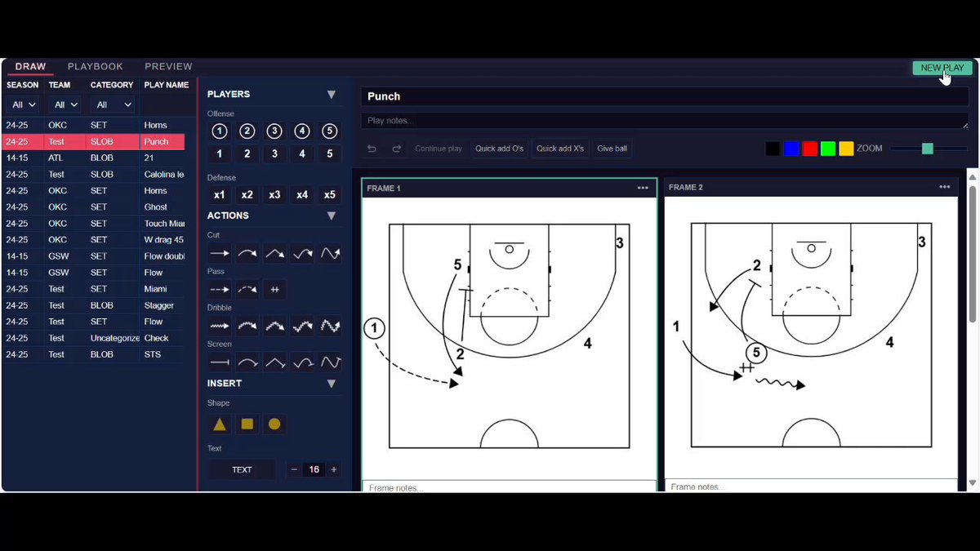Choose the curved dashed pass tool
The height and width of the screenshot is (551, 980).
[247, 289]
